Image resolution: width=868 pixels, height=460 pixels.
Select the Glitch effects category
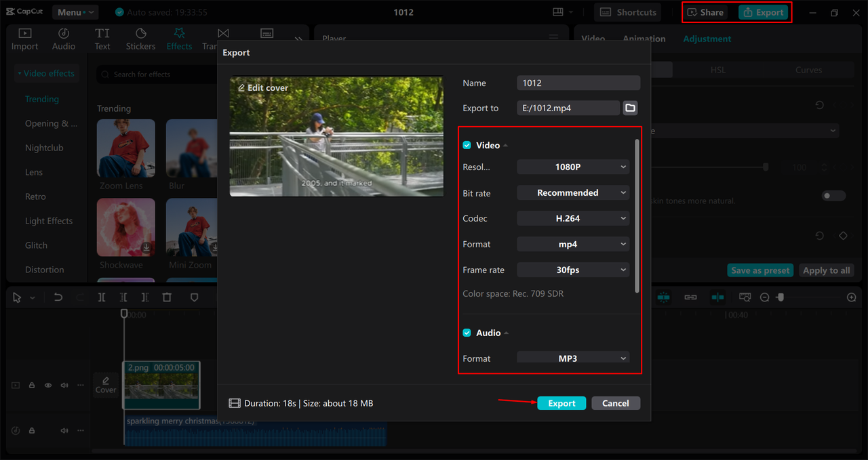[x=36, y=245]
